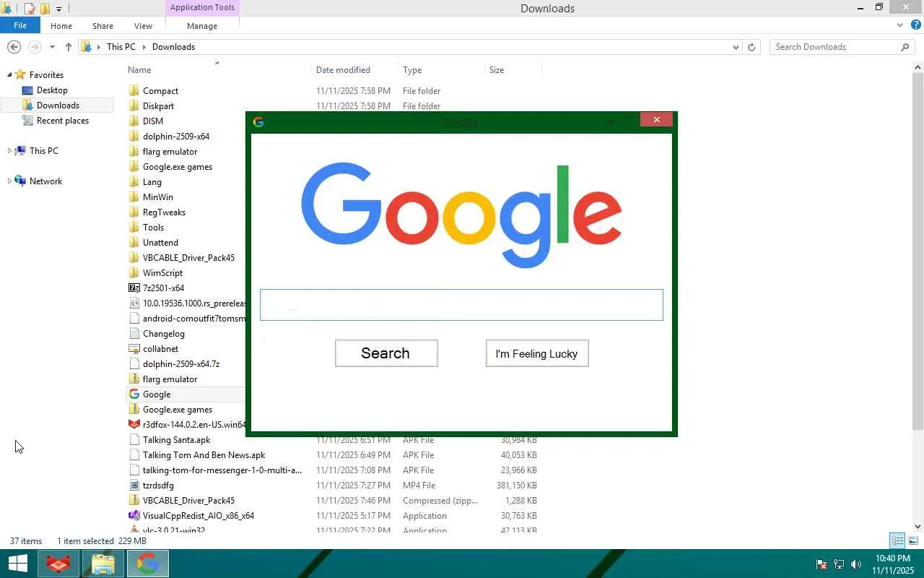This screenshot has width=924, height=578.
Task: Select the tzrdsdfg MP4 file icon
Action: coord(134,486)
